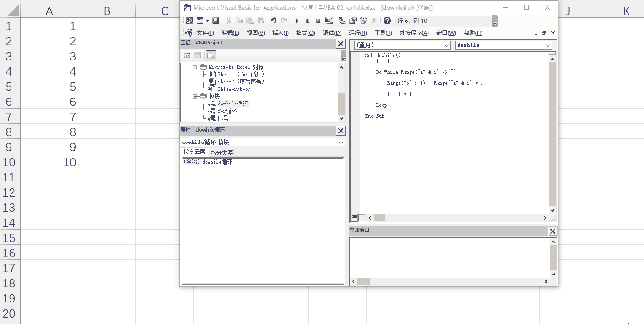Click the Undo arrow icon
The height and width of the screenshot is (324, 644).
pos(273,21)
